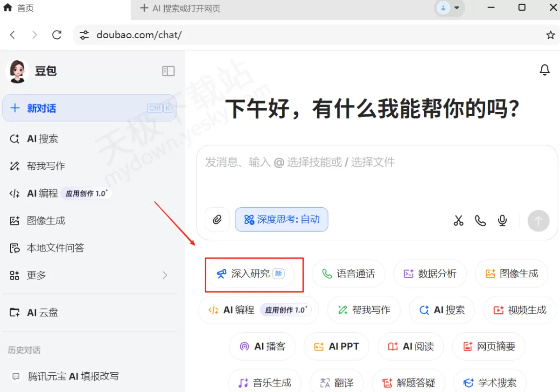Click the 豆包 name text in sidebar
560x392 pixels.
coord(46,71)
